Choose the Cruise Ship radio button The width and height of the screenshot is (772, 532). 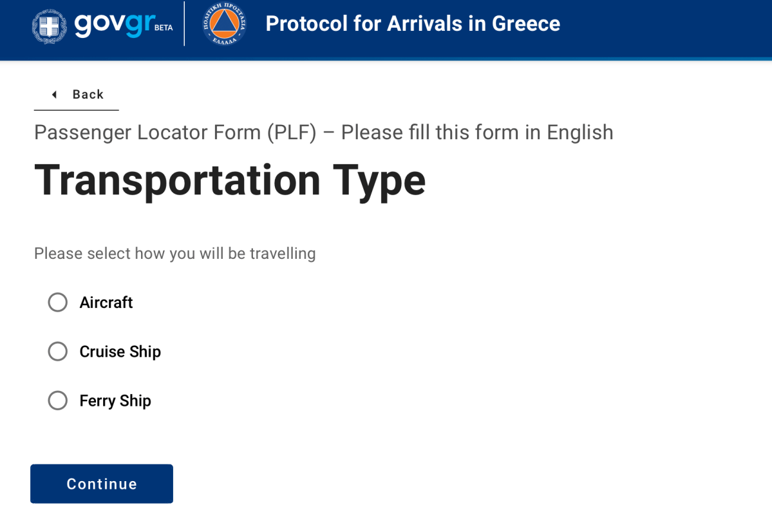click(x=58, y=352)
